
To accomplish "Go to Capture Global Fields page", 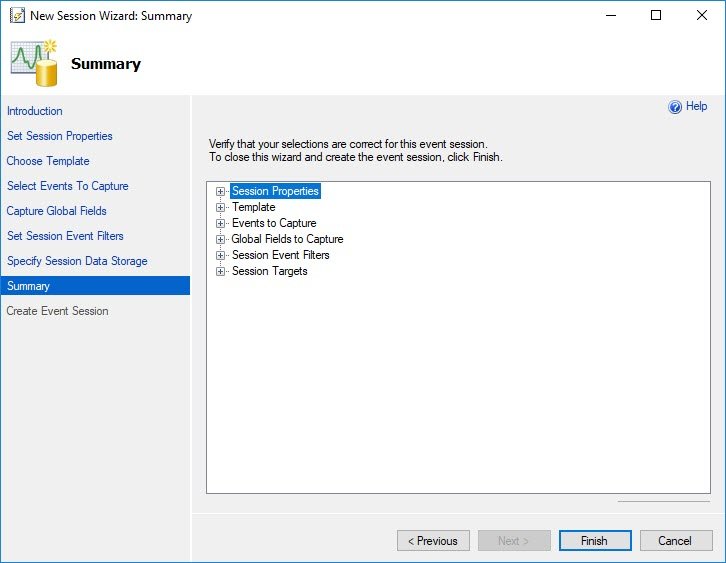I will 56,211.
